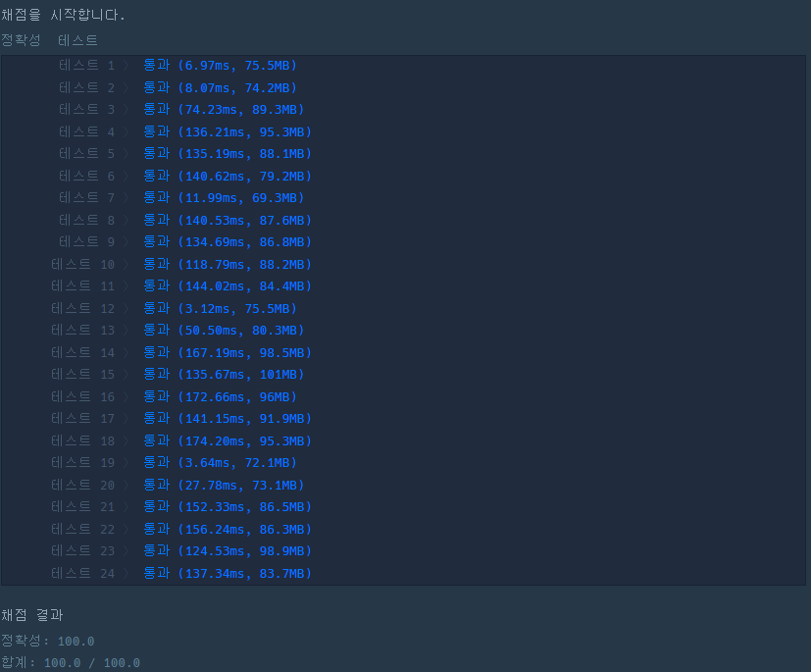Click the '테스트 3' row label
Screen dimensions: 811x672
point(86,110)
